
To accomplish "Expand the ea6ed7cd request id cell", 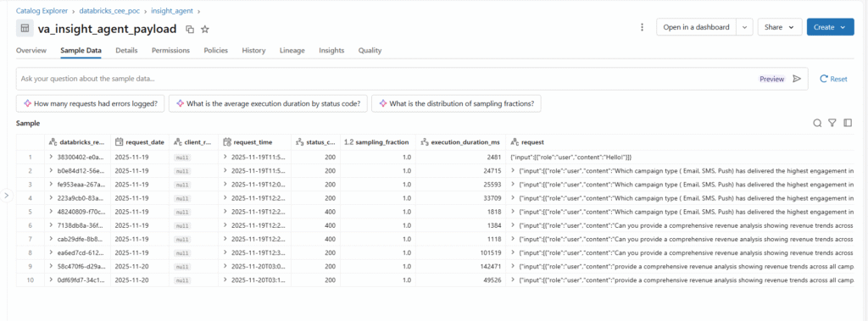I will coord(50,252).
